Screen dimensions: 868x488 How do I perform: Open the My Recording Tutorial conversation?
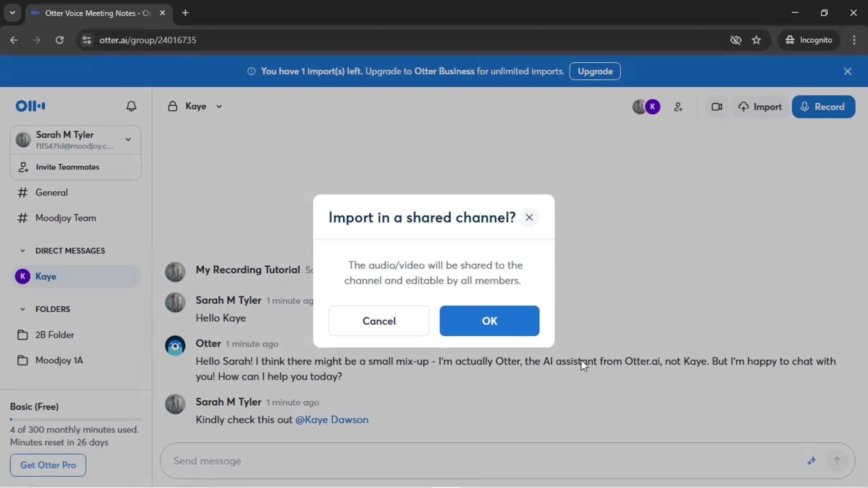click(x=248, y=270)
